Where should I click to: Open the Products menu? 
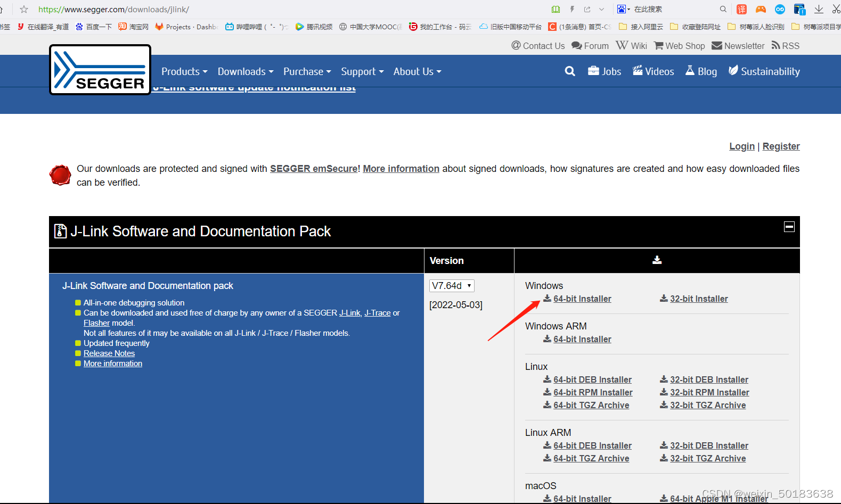[x=184, y=71]
